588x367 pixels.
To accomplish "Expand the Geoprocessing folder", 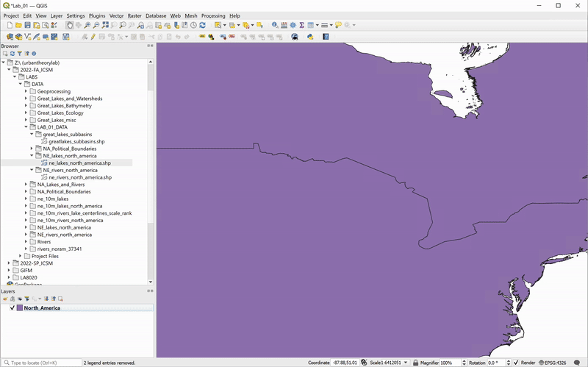I will tap(26, 91).
